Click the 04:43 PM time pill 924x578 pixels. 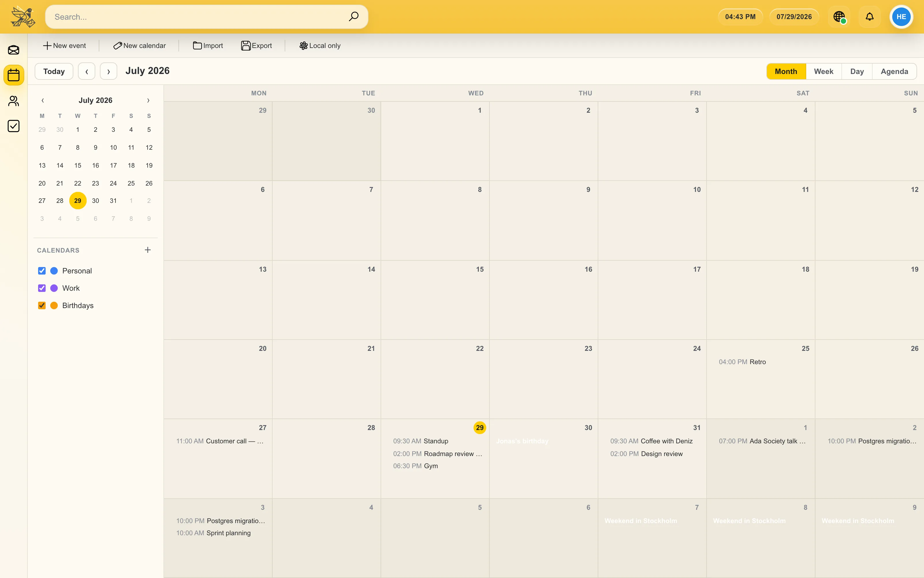pyautogui.click(x=740, y=17)
